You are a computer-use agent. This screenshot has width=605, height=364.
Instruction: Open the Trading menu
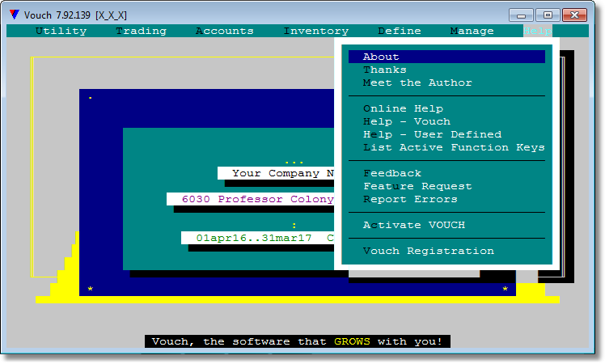142,31
